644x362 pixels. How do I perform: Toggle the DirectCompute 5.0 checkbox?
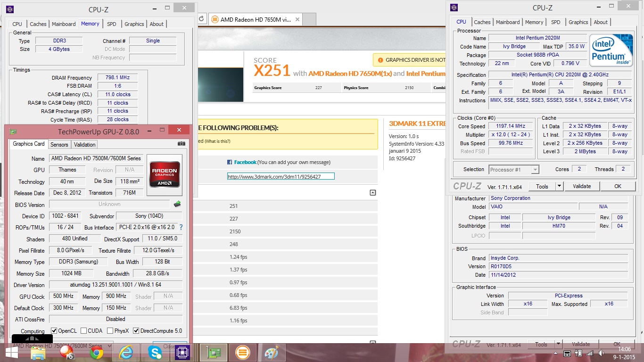tap(136, 331)
